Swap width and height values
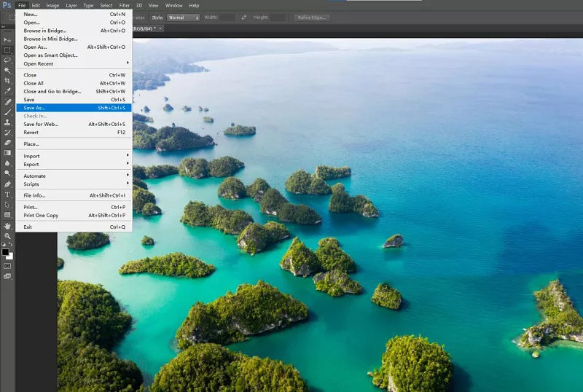Viewport: 583px width, 392px height. (x=243, y=17)
